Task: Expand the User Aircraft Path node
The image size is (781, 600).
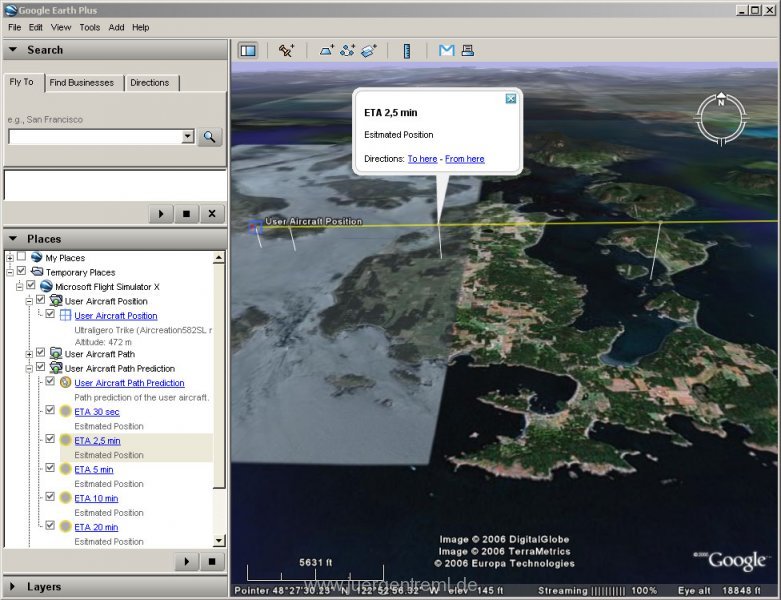Action: tap(29, 354)
